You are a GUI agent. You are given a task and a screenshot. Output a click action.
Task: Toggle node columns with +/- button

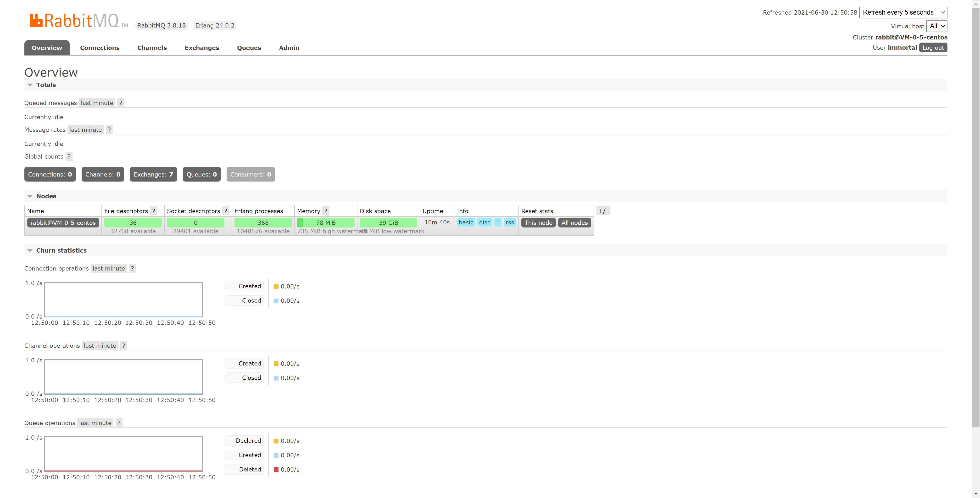coord(603,211)
